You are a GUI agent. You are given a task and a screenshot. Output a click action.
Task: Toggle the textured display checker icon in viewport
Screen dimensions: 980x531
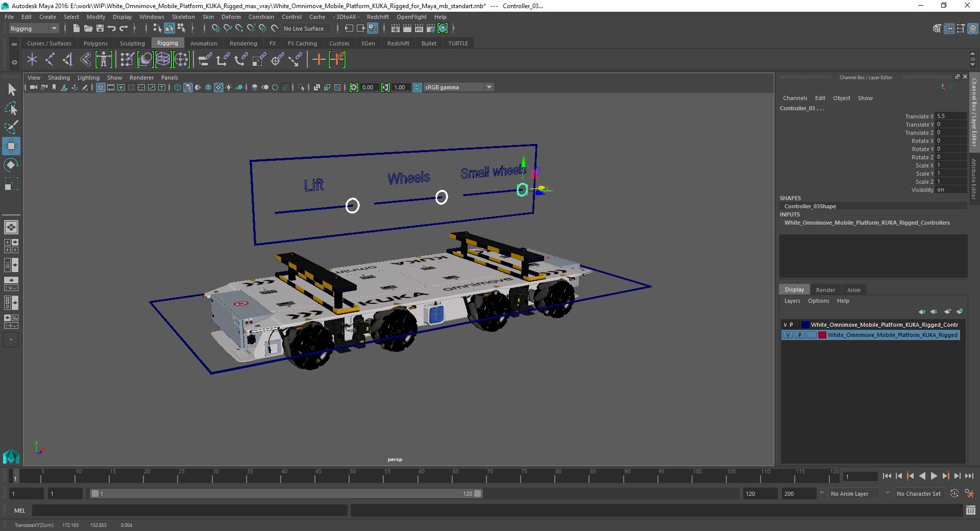[218, 87]
